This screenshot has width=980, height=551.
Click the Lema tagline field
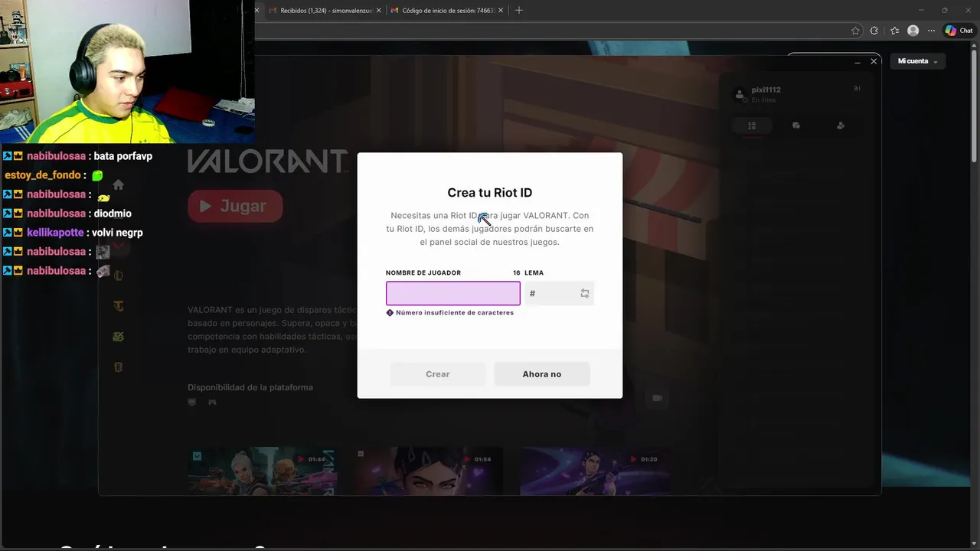pos(559,293)
